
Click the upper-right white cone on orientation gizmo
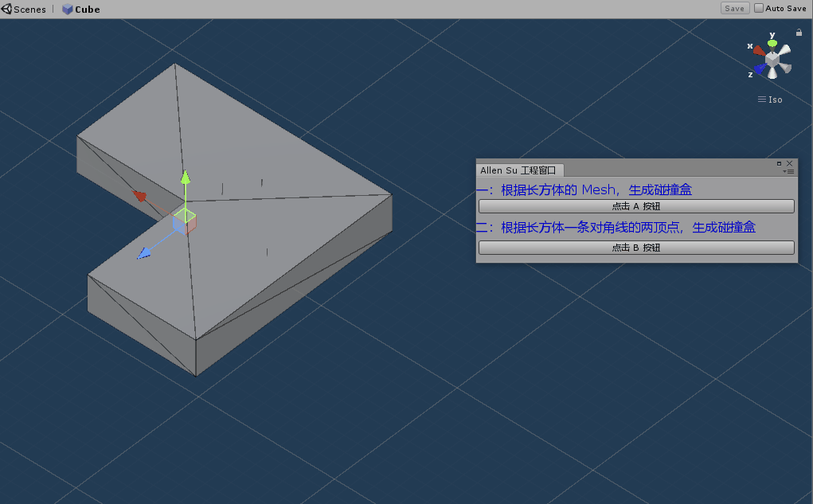pyautogui.click(x=785, y=50)
